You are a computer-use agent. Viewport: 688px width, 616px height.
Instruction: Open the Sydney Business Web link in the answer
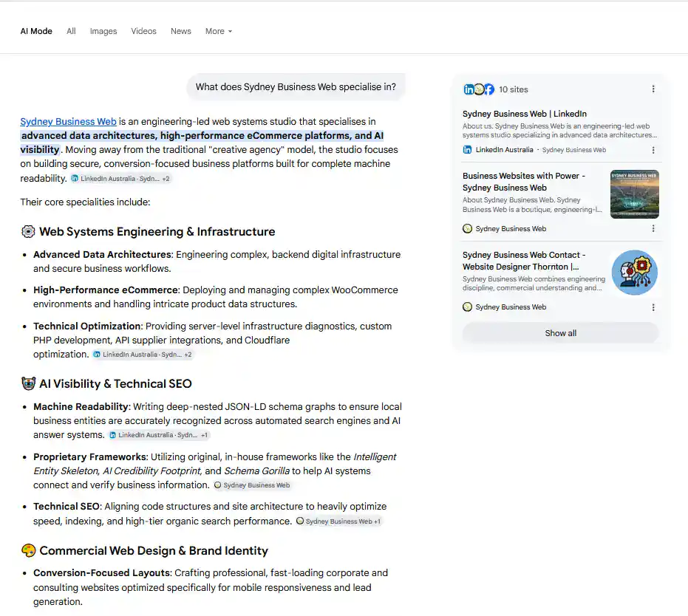pyautogui.click(x=68, y=121)
